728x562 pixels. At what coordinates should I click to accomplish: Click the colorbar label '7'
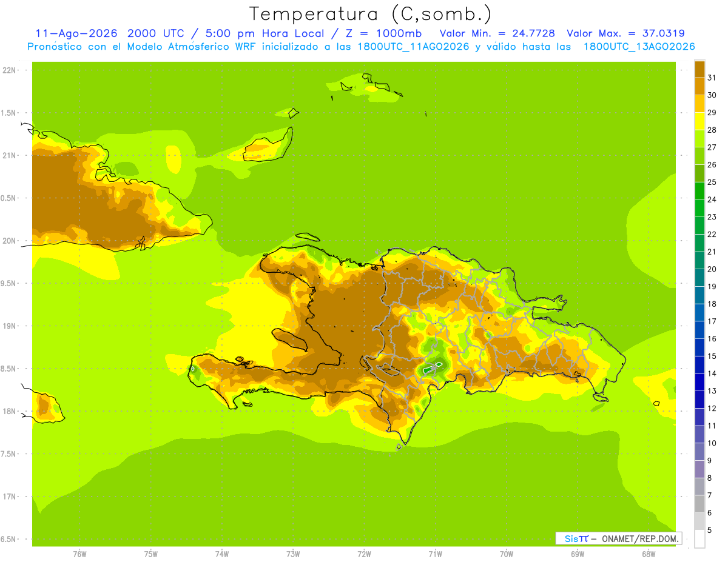point(710,495)
